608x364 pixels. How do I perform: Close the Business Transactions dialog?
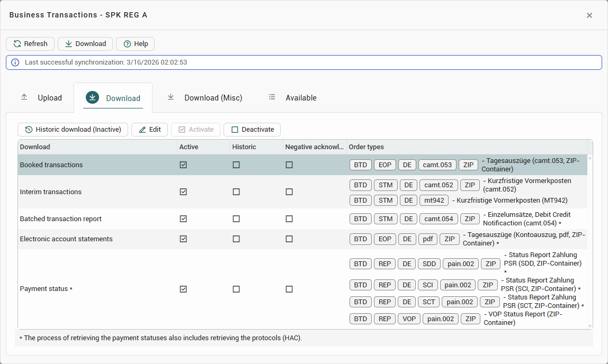coord(589,15)
